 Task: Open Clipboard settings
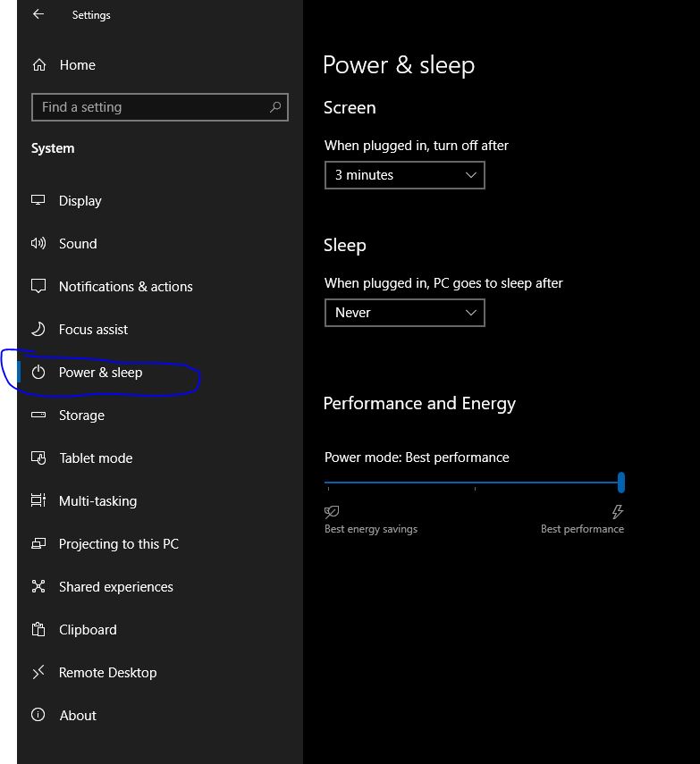click(88, 630)
